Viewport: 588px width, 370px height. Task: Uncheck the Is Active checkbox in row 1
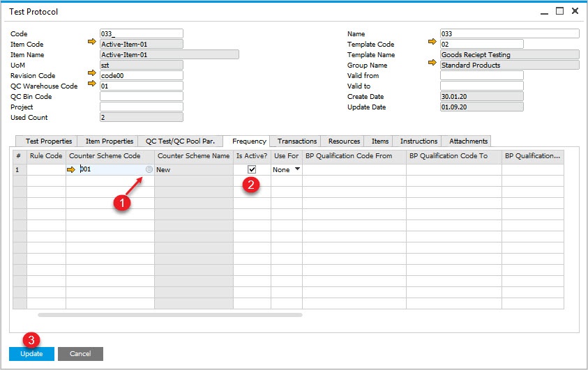252,169
